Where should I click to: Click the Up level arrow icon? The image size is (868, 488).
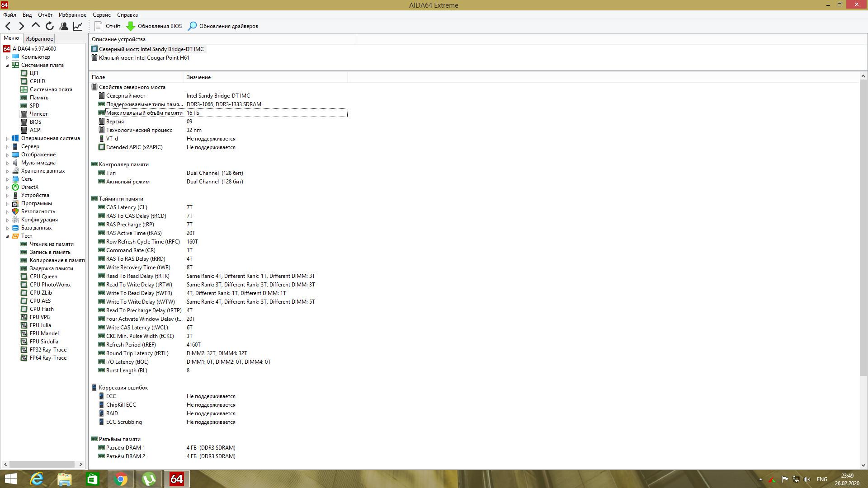(36, 26)
